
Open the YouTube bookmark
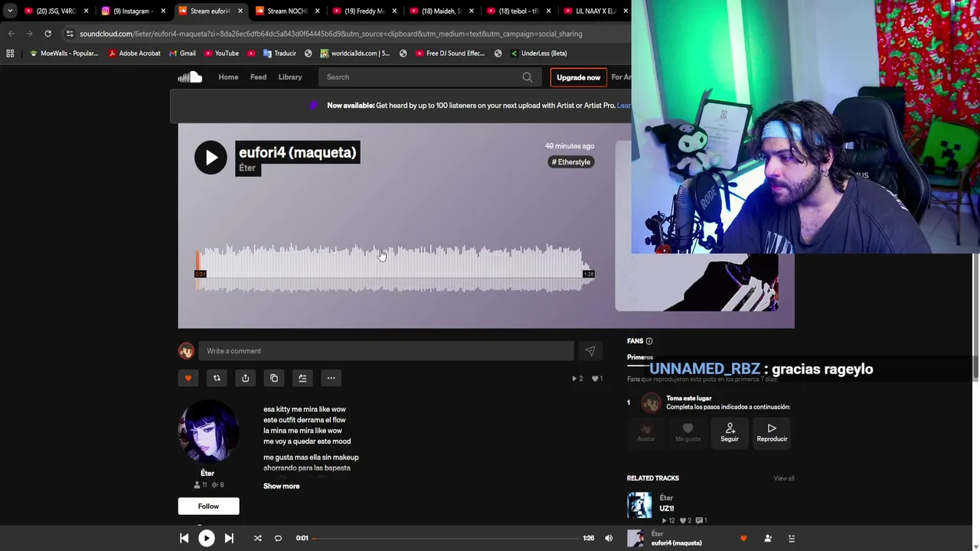coord(221,54)
